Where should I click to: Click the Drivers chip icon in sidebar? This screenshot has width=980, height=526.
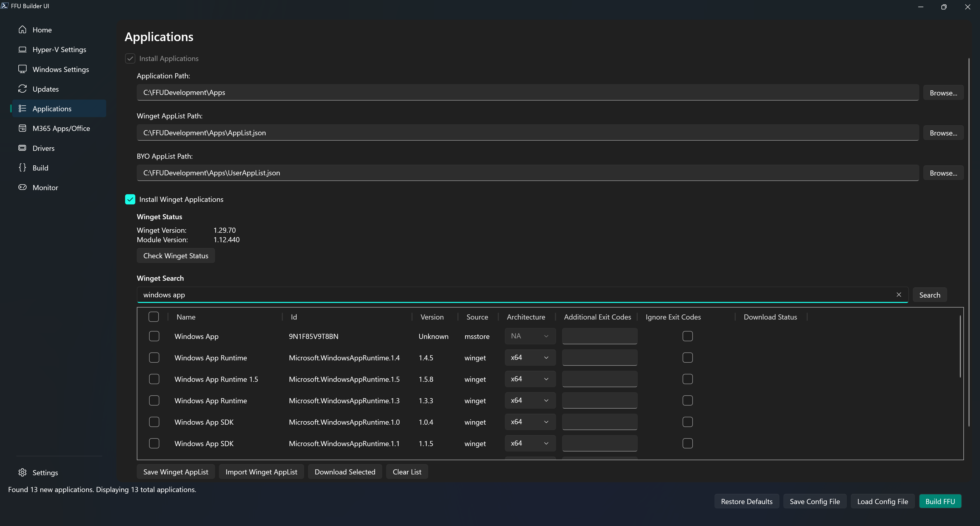click(22, 148)
